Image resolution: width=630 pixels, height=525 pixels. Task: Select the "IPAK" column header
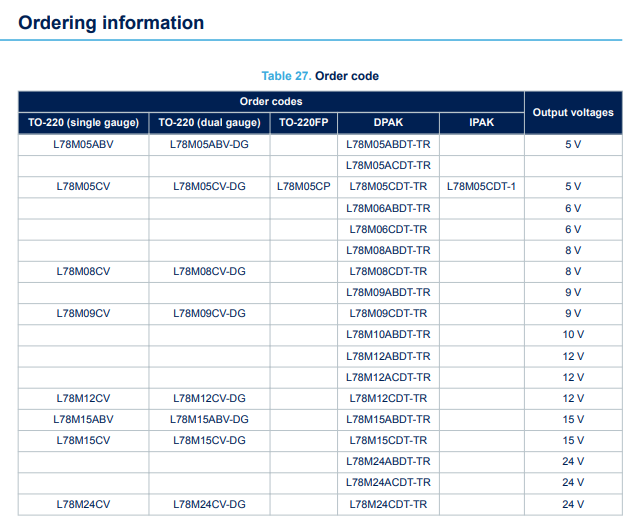[481, 123]
